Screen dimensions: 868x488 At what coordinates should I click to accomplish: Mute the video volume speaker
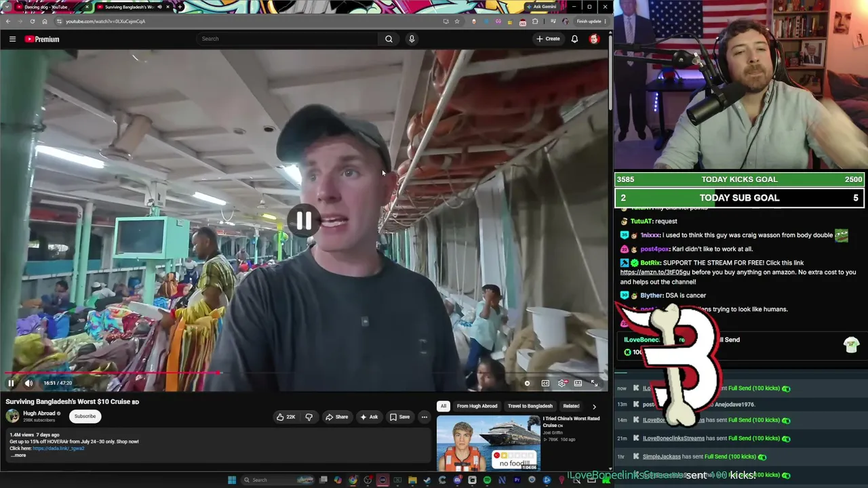(28, 383)
